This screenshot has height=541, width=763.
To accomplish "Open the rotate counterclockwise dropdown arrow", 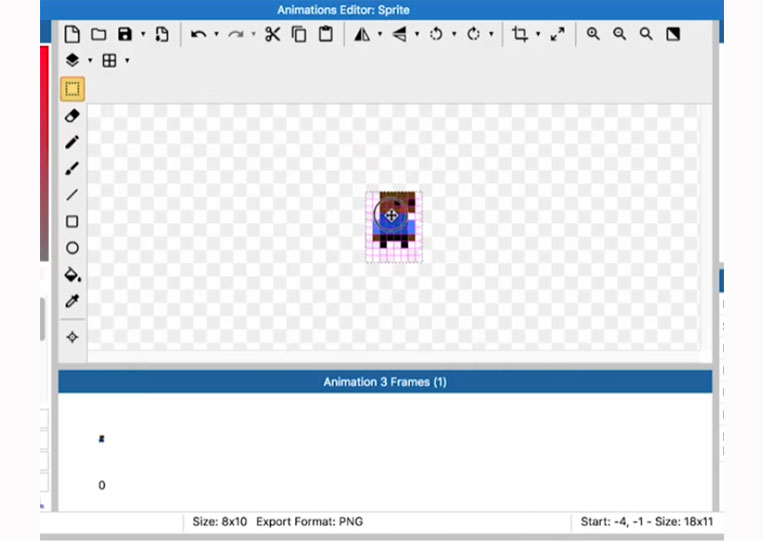I will [454, 34].
